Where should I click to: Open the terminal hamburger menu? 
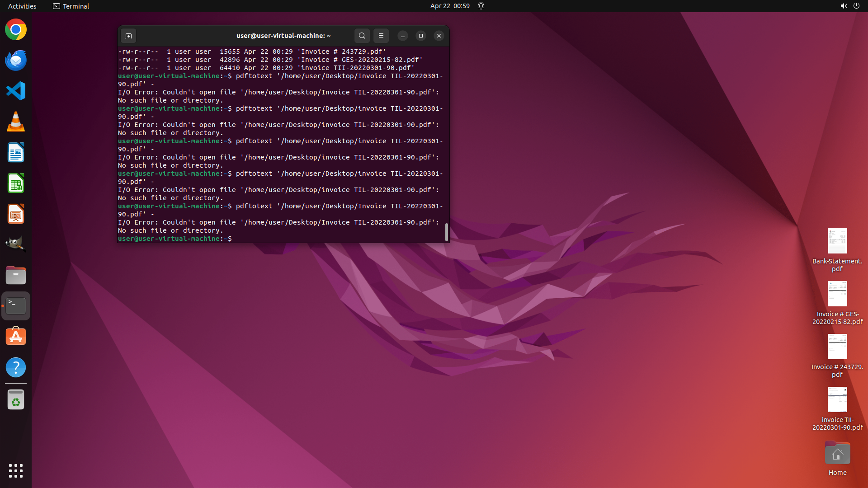[381, 36]
